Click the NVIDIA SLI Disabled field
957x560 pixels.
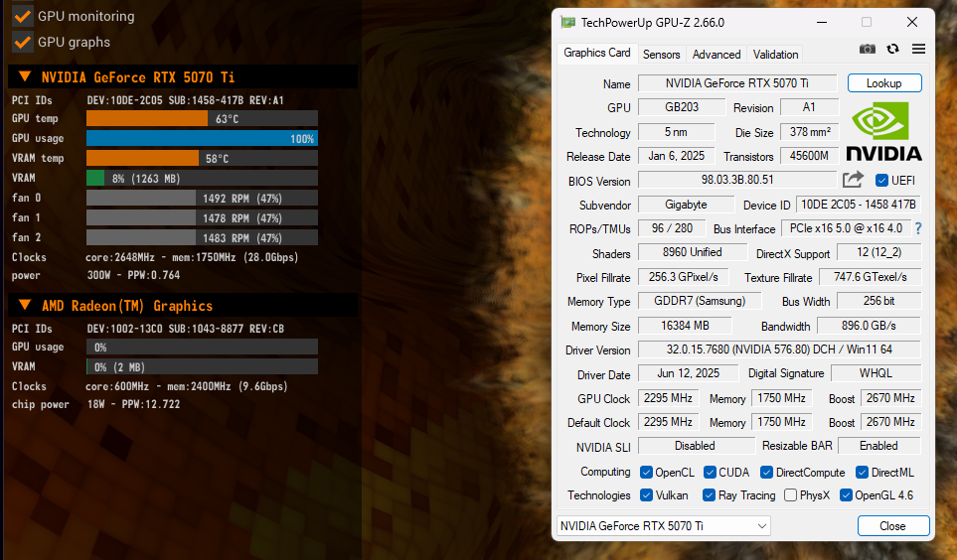(x=697, y=446)
